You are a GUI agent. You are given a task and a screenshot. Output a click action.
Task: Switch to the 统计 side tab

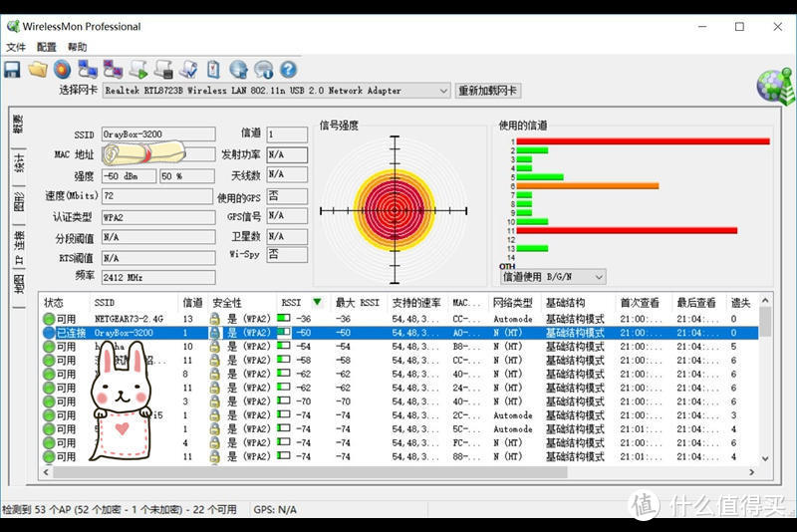tap(18, 162)
